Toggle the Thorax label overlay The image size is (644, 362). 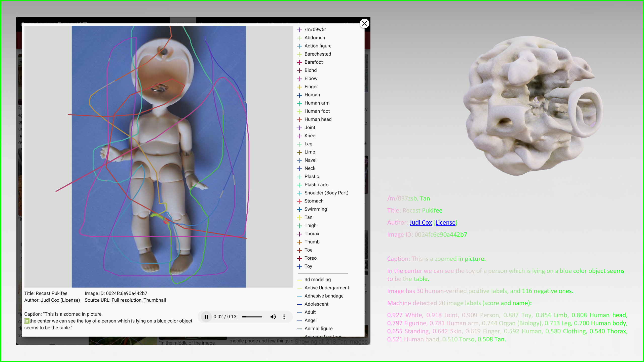(312, 234)
